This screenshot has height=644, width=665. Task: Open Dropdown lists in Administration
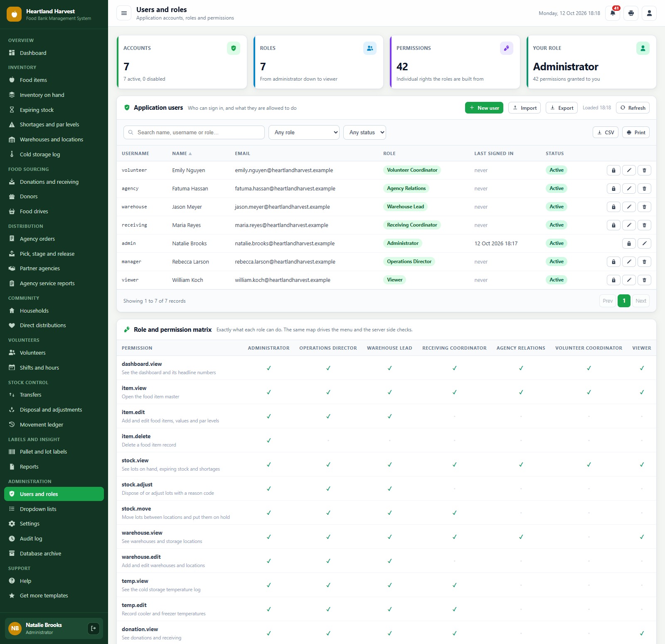pyautogui.click(x=54, y=509)
